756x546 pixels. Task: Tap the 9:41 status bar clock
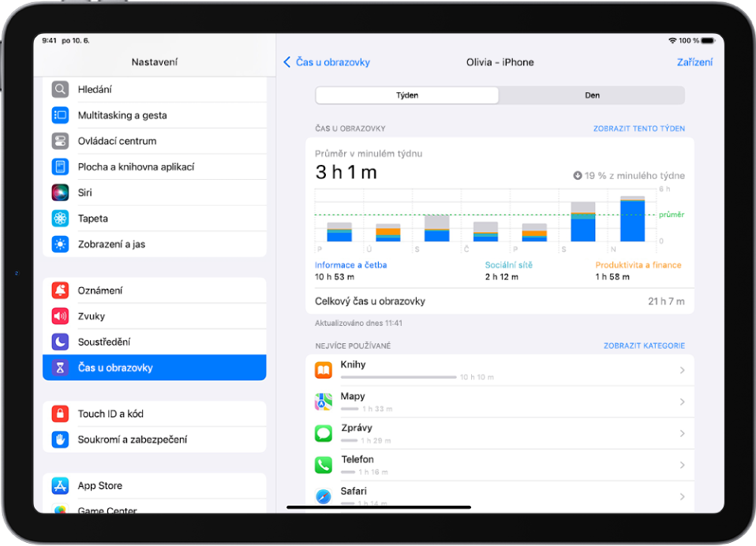49,40
